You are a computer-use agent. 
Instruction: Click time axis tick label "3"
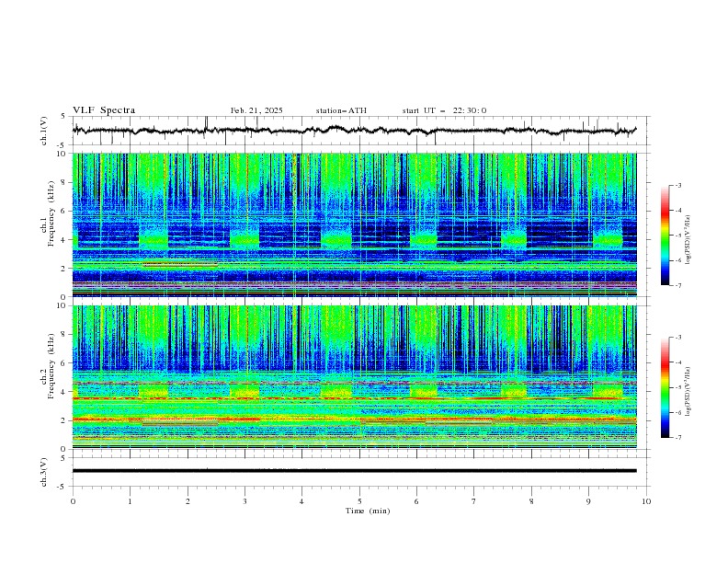click(x=245, y=501)
